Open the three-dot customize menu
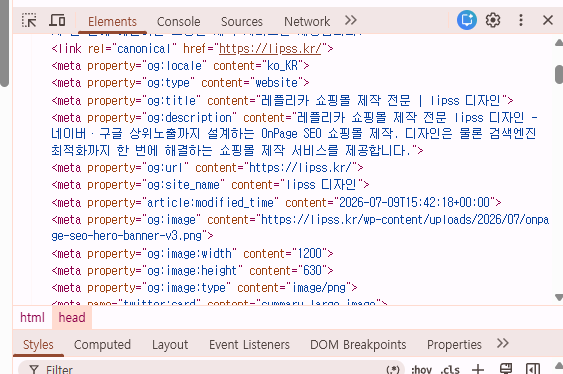563x374 pixels. [521, 20]
